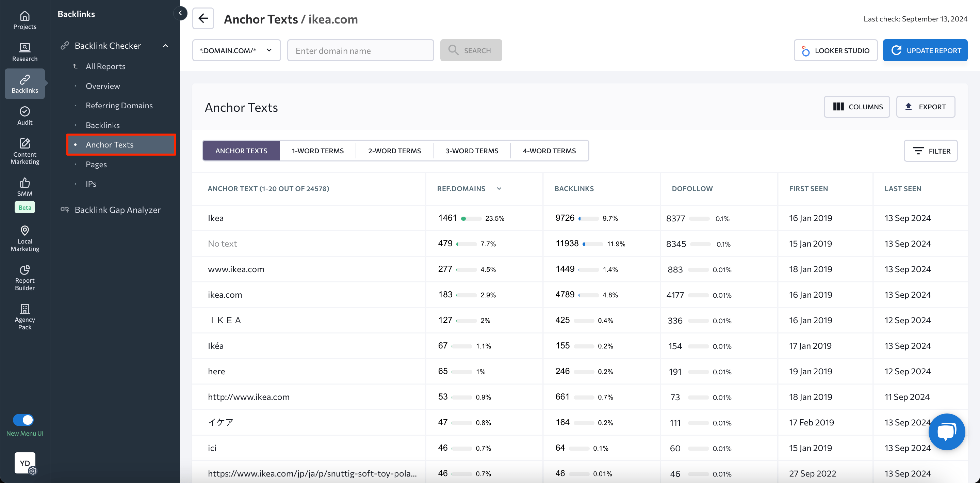Open Backlink Gap Analyzer
Image resolution: width=980 pixels, height=483 pixels.
click(x=117, y=209)
